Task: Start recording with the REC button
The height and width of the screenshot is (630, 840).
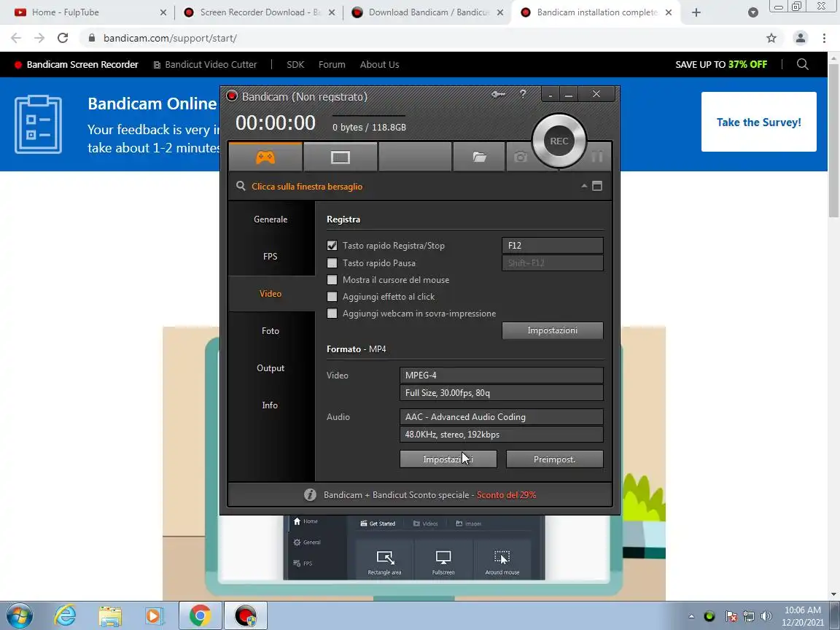Action: point(559,141)
